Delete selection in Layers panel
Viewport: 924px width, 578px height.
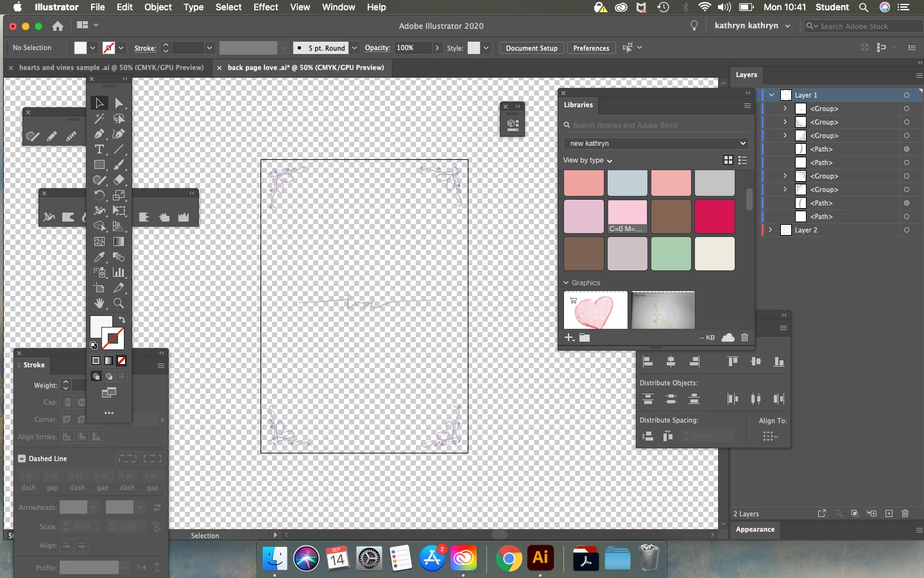click(905, 513)
